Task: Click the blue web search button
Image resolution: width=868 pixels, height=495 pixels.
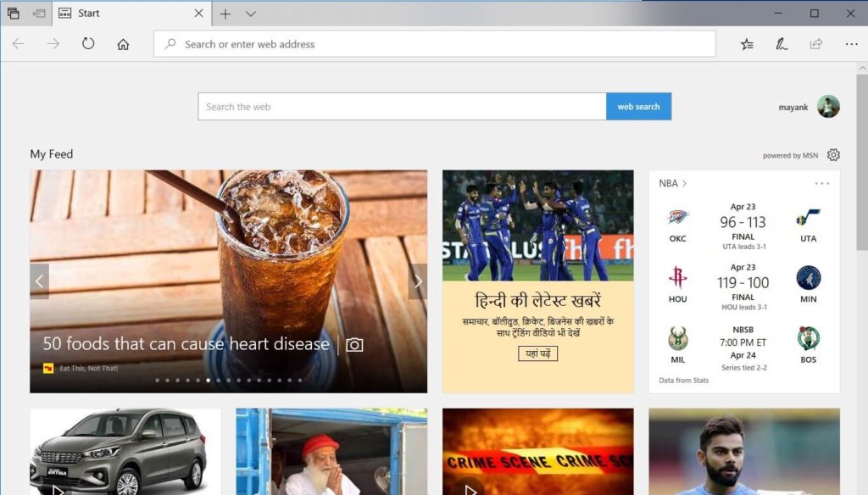Action: tap(638, 107)
